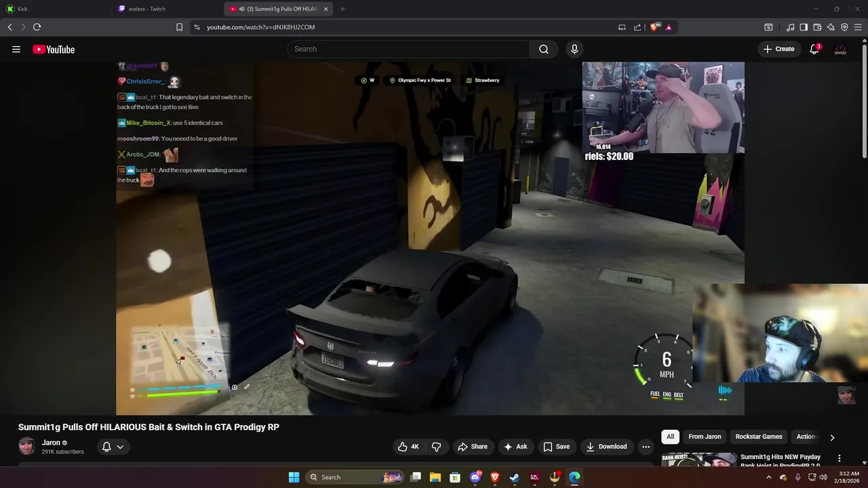Viewport: 868px width, 488px height.
Task: Download the video
Action: click(606, 447)
